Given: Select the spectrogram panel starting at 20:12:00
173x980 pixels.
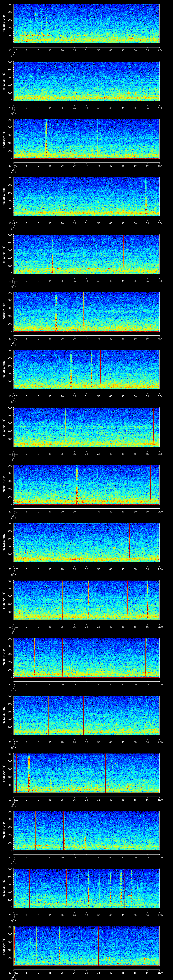Looking at the screenshot, I should click(x=87, y=657).
